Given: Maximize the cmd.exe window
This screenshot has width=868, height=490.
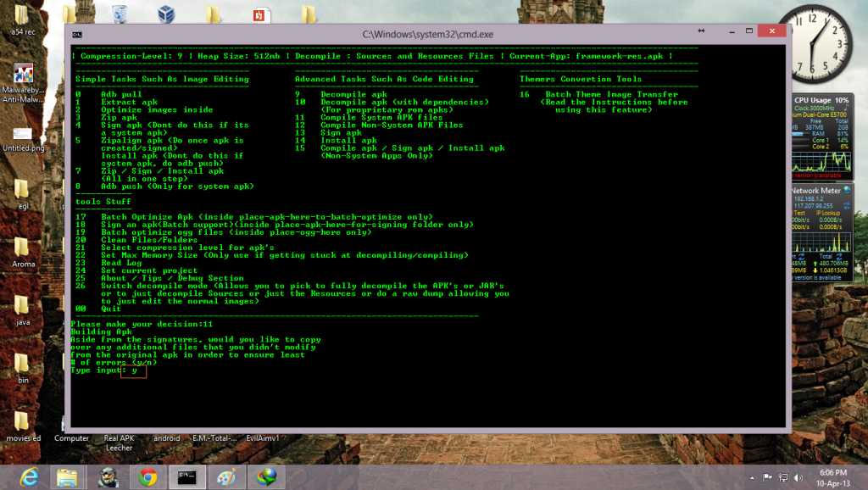Looking at the screenshot, I should (x=749, y=31).
